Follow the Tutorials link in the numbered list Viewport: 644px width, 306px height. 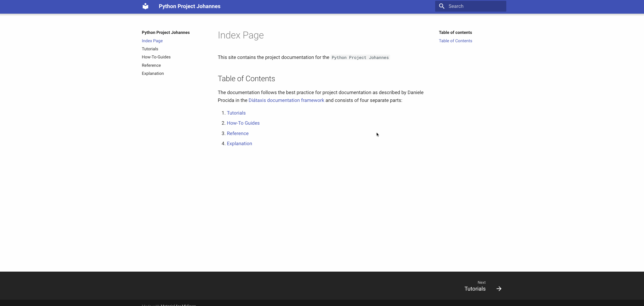point(236,113)
